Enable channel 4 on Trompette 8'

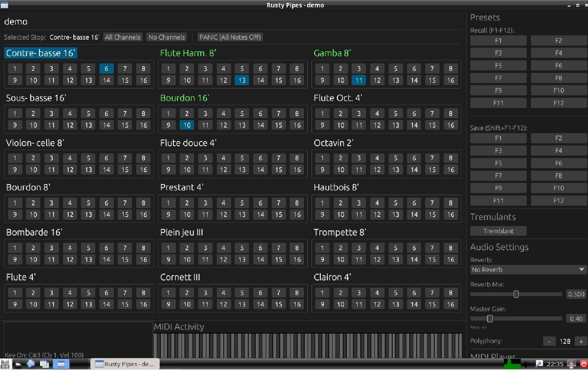tap(377, 248)
